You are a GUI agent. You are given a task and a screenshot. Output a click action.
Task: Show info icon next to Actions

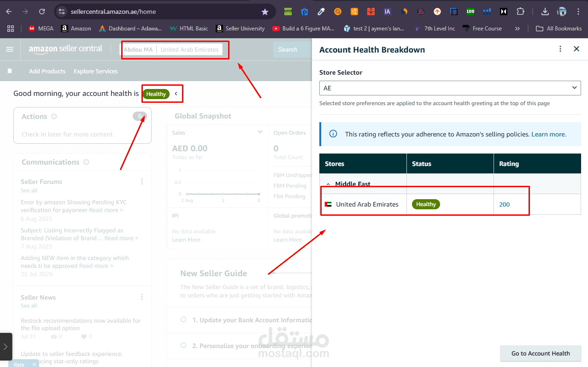click(x=54, y=117)
